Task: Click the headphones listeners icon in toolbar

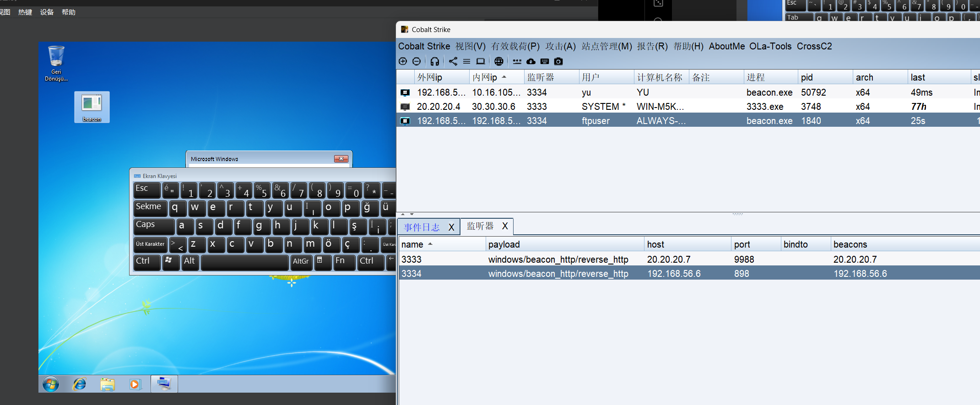Action: (435, 61)
